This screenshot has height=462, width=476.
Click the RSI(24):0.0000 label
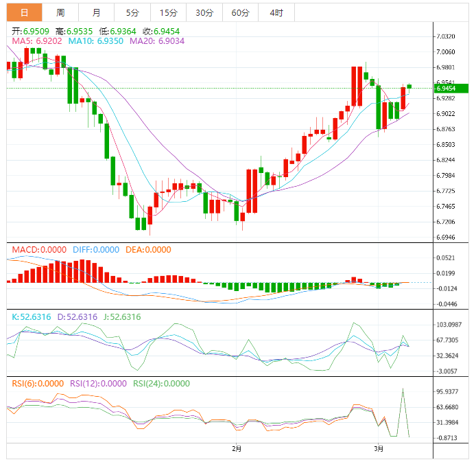click(x=161, y=384)
